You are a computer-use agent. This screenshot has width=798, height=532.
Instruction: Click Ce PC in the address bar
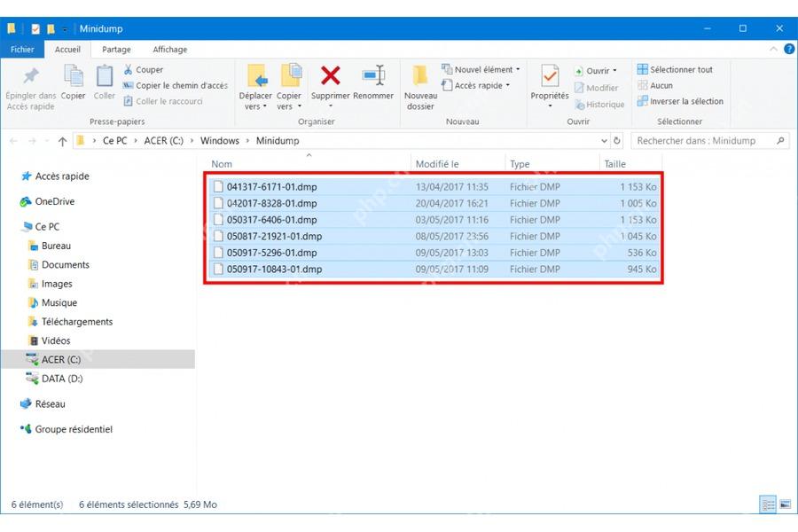coord(114,140)
